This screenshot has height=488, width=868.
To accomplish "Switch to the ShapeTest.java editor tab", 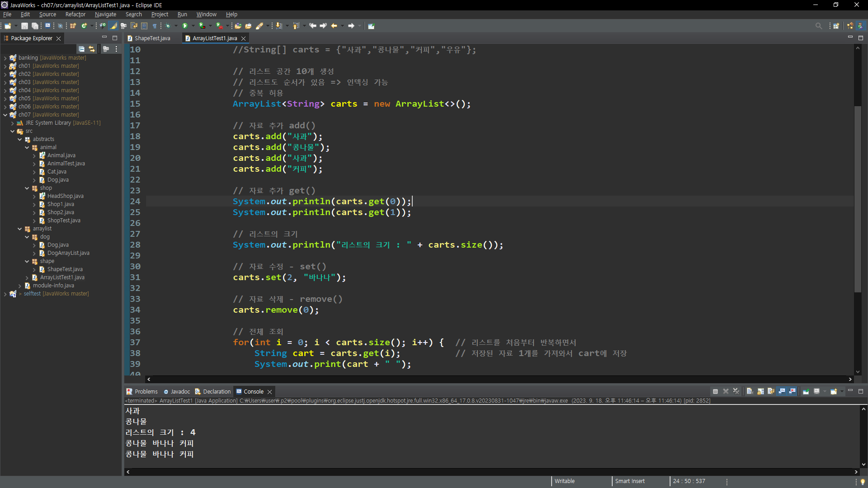I will tap(152, 38).
